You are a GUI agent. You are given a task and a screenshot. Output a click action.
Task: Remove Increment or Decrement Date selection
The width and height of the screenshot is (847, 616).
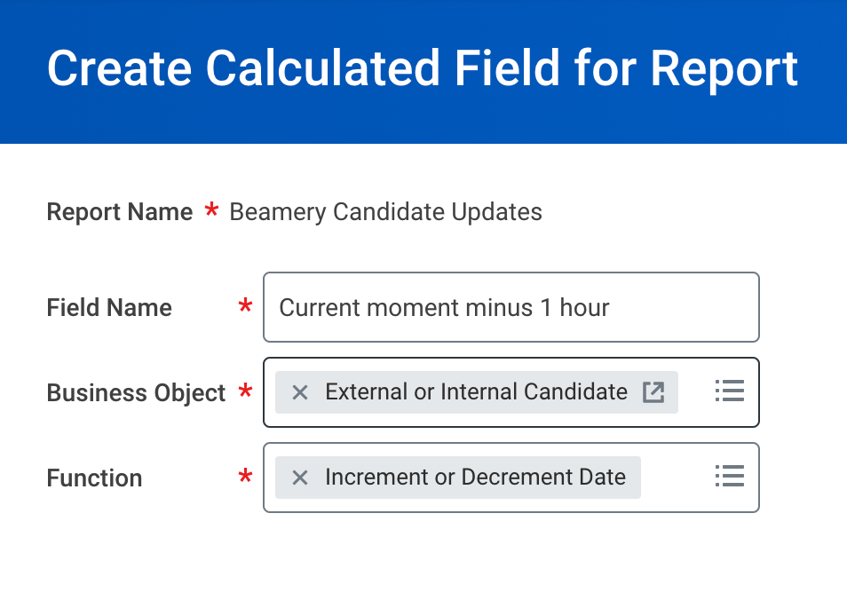[300, 478]
